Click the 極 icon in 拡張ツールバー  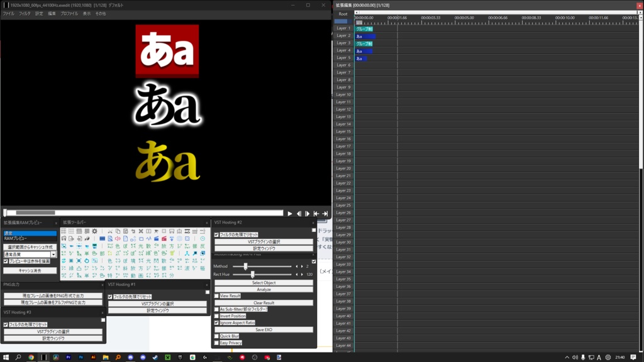point(203,268)
